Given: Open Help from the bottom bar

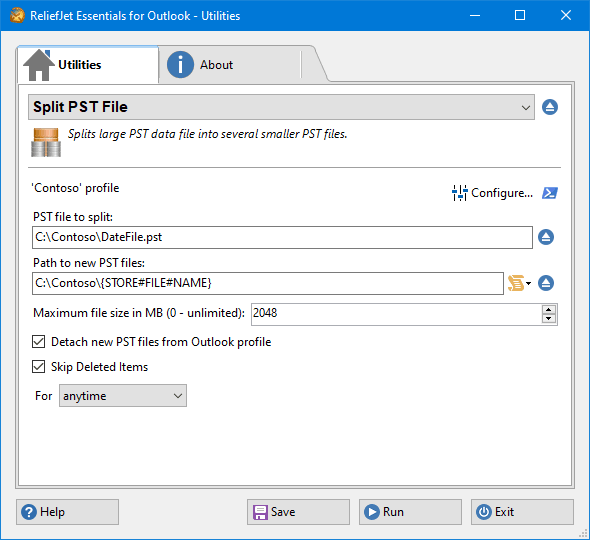Looking at the screenshot, I should point(67,512).
